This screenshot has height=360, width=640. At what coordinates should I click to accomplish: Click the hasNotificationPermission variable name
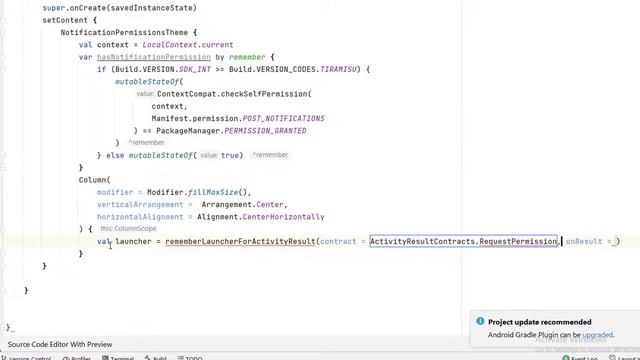coord(154,57)
